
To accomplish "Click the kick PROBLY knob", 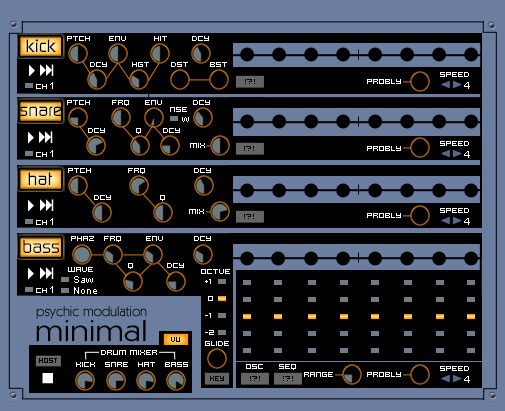I will tap(419, 81).
